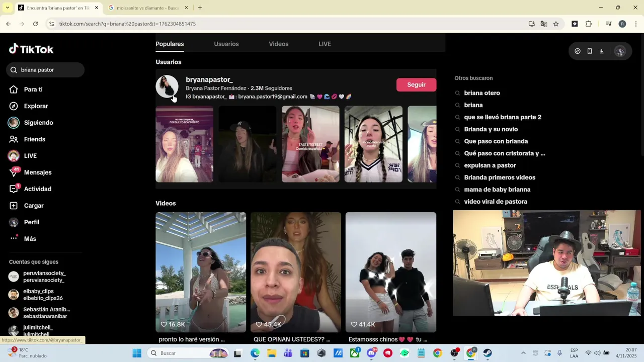
Task: Open a new browser tab
Action: pos(200,8)
